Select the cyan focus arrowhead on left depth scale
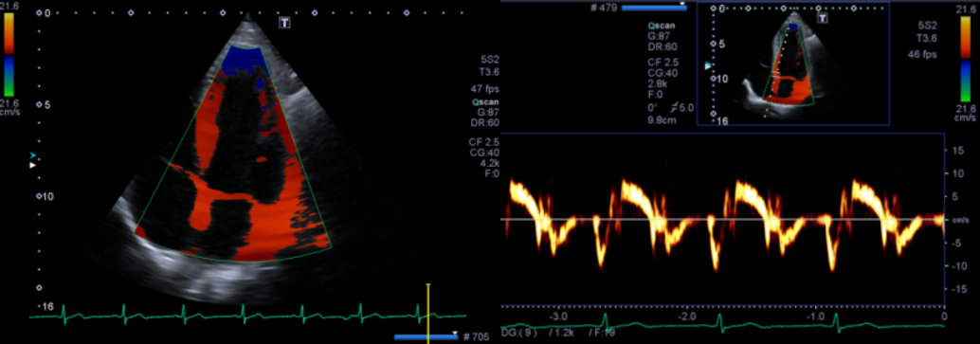 pos(33,155)
